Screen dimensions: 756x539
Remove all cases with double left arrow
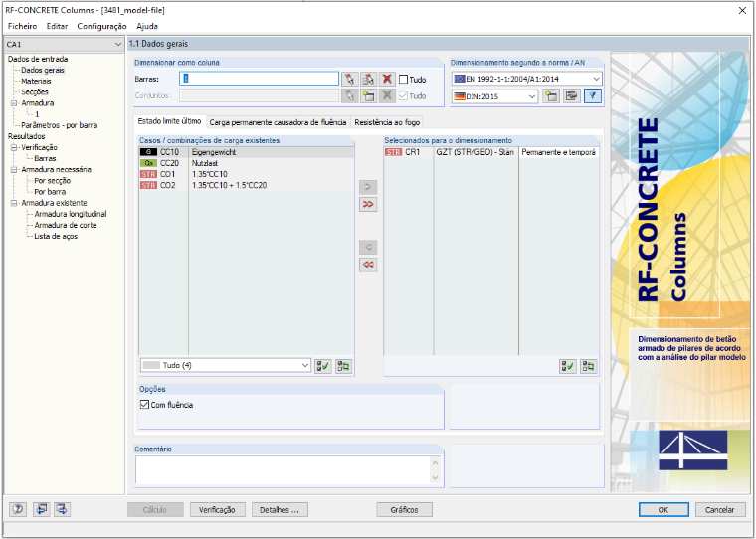pyautogui.click(x=368, y=265)
